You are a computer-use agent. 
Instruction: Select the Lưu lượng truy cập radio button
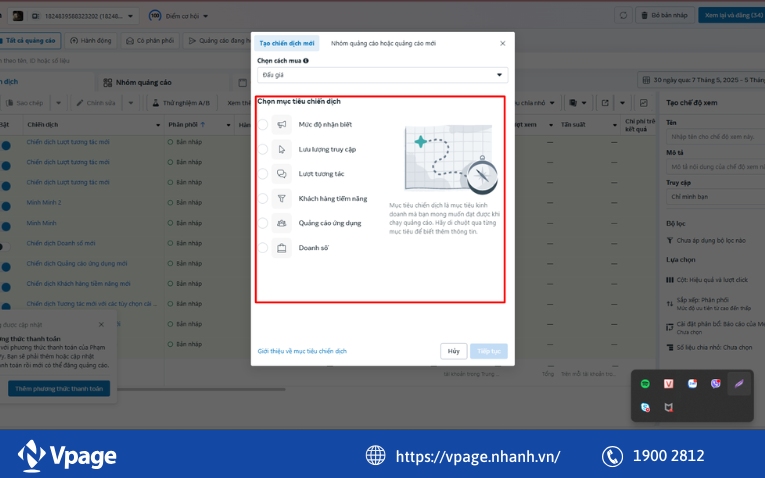coord(262,149)
